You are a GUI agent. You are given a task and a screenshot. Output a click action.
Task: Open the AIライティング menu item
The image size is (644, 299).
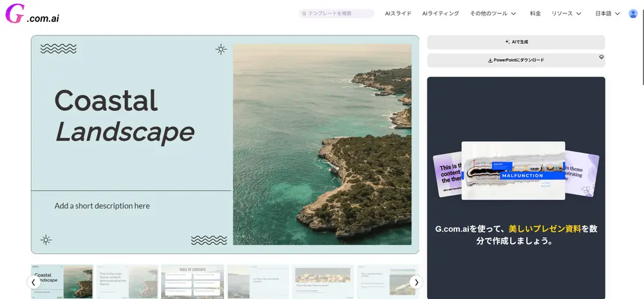[440, 14]
